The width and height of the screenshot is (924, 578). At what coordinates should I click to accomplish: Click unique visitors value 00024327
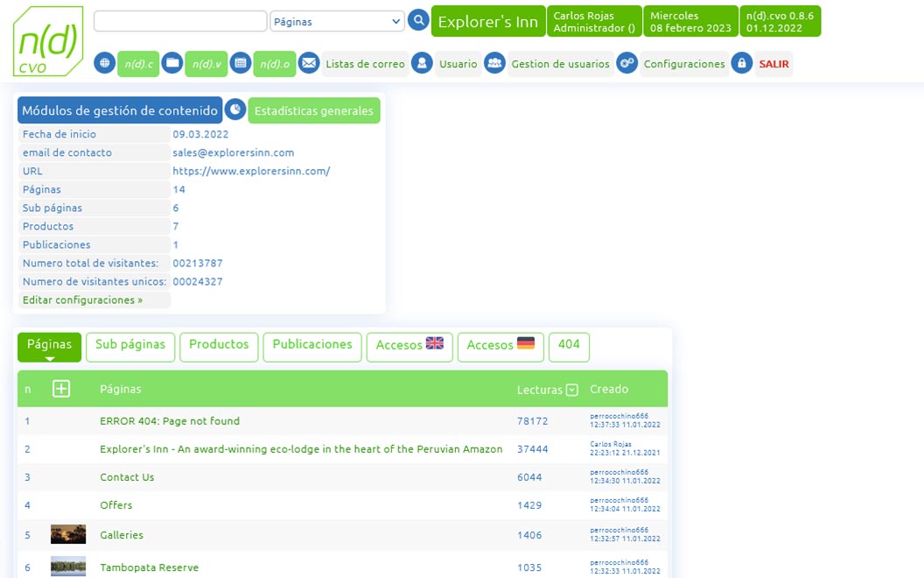[x=198, y=281]
